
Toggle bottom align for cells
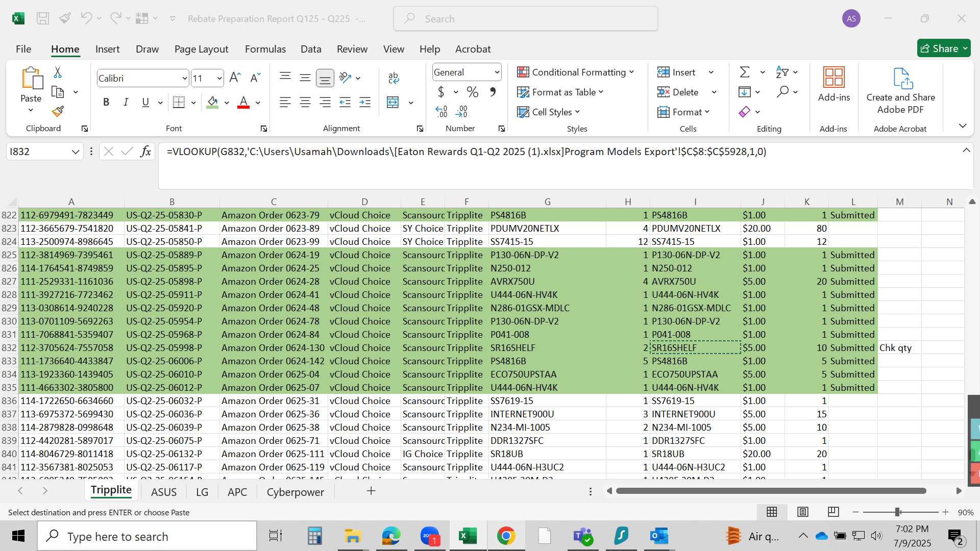325,78
